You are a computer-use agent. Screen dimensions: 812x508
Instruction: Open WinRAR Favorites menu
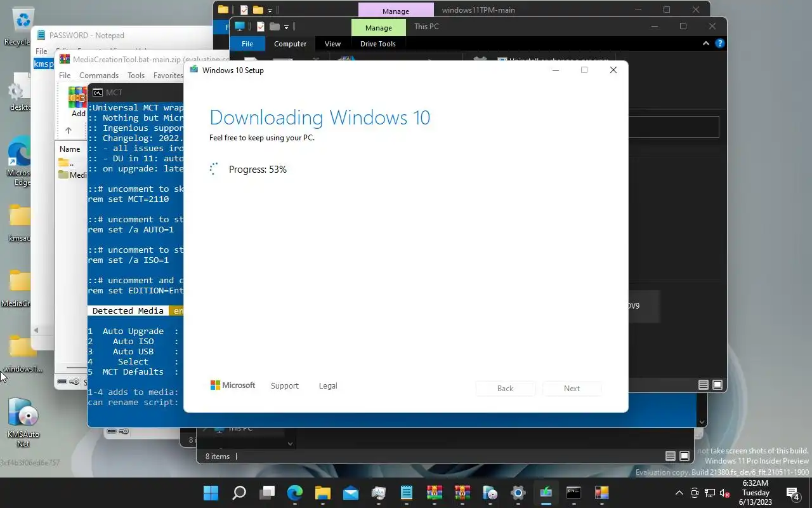168,75
